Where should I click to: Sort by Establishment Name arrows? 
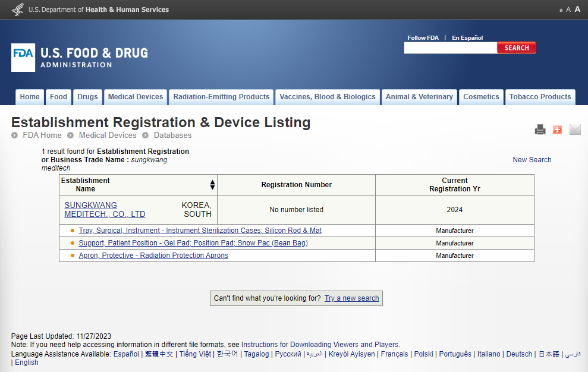tap(212, 184)
